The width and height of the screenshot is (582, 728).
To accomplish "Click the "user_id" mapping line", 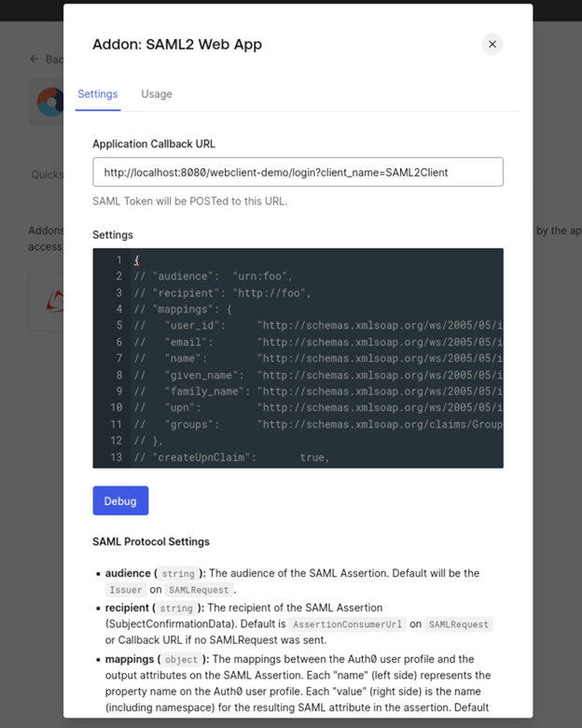I will [318, 326].
